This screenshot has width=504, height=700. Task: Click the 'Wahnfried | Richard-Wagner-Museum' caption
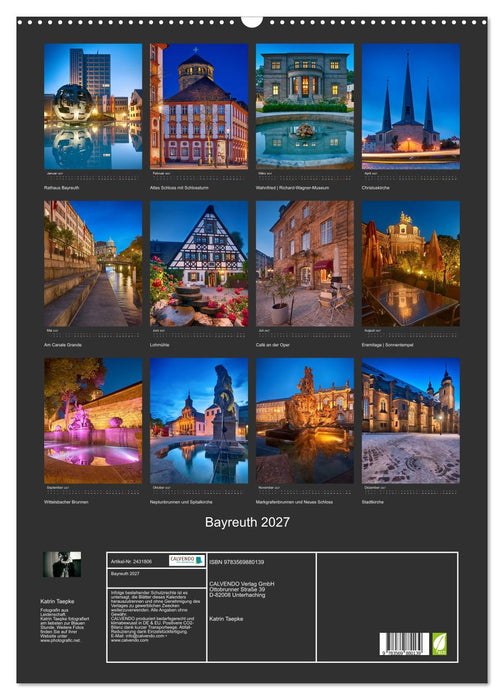pos(292,188)
